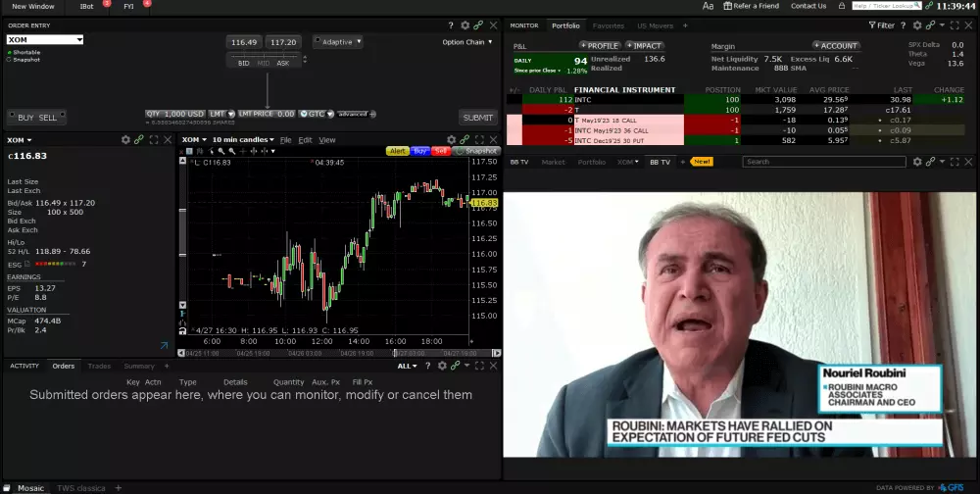The height and width of the screenshot is (494, 980).
Task: Click Monitor panel chain link icon
Action: click(x=931, y=25)
